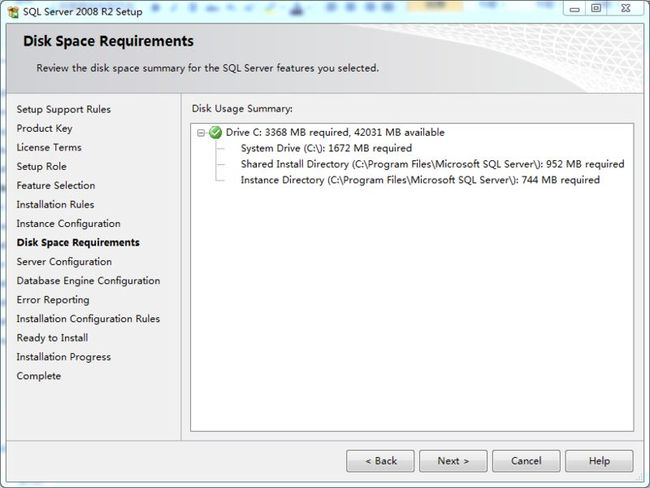Select the Setup Support Rules step
The image size is (650, 488).
tap(64, 109)
